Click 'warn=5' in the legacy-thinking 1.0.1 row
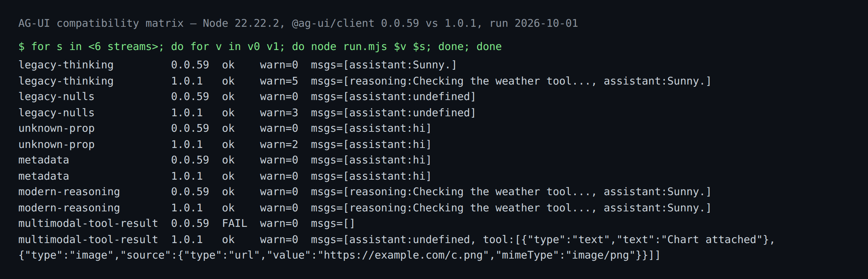 pos(279,81)
